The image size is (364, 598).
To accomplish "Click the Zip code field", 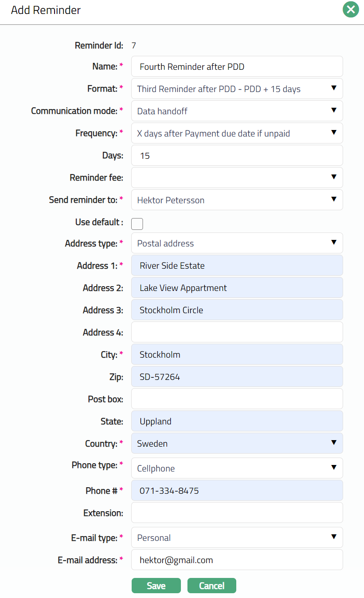I will (x=237, y=376).
